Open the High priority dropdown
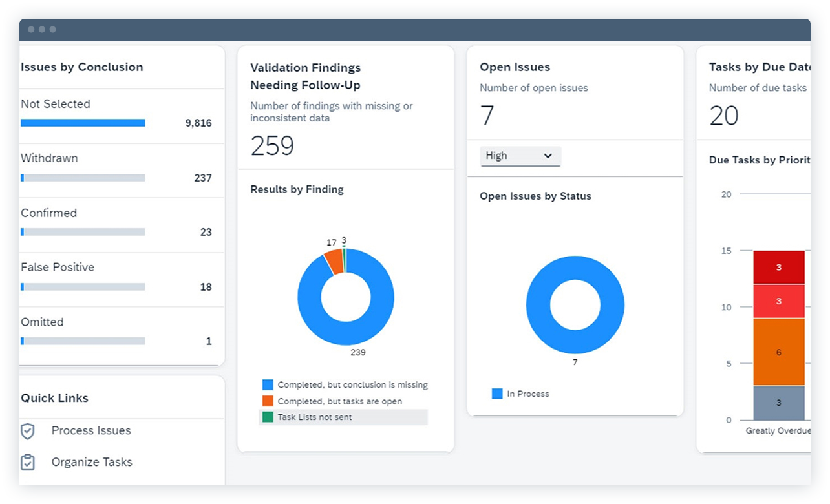 click(520, 156)
